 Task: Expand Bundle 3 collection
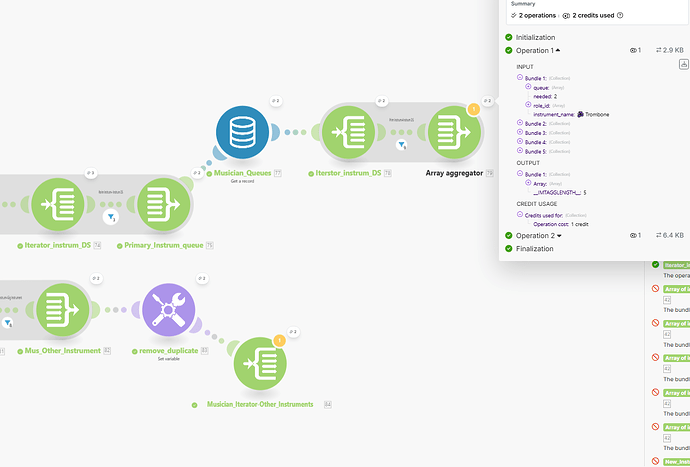tap(520, 132)
